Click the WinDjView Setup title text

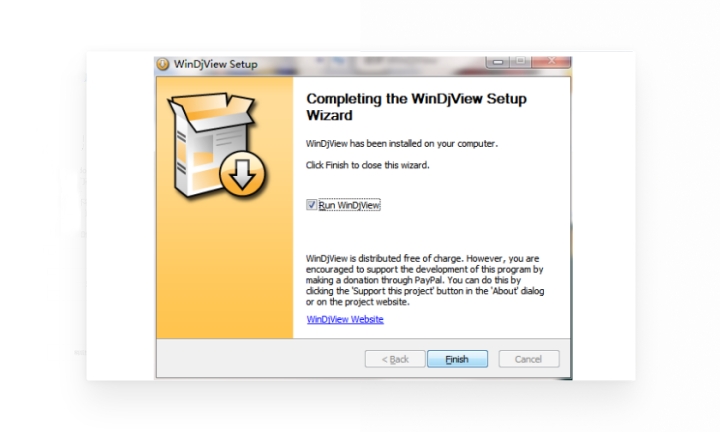(x=215, y=64)
